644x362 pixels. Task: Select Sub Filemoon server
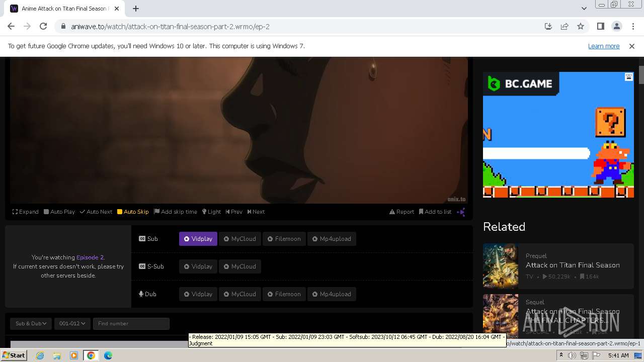pos(284,239)
